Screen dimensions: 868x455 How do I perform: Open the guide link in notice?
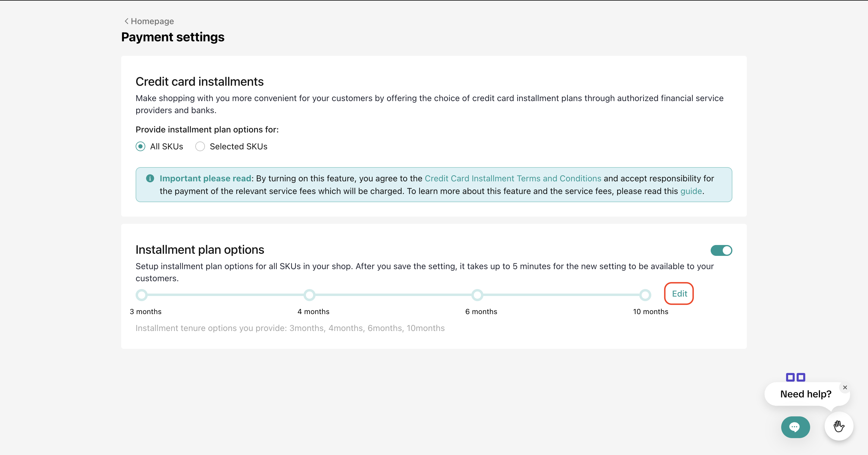pos(691,191)
